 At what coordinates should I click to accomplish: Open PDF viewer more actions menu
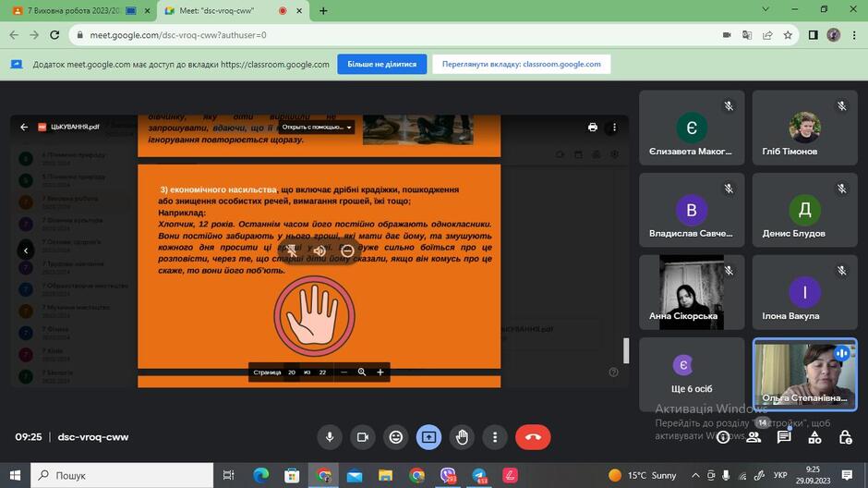pyautogui.click(x=614, y=127)
